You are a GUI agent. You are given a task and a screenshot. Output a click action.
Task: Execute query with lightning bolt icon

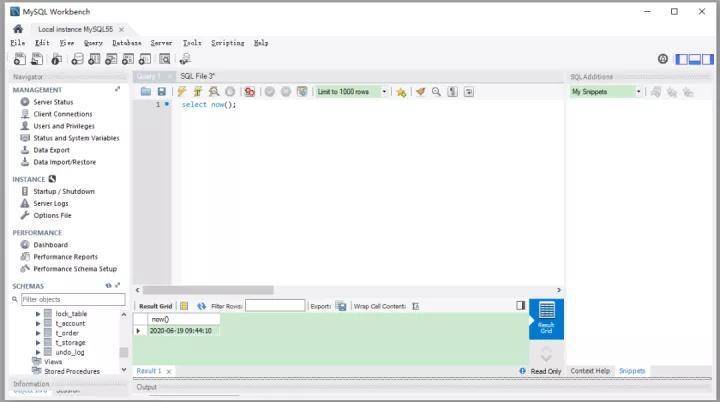pyautogui.click(x=182, y=91)
